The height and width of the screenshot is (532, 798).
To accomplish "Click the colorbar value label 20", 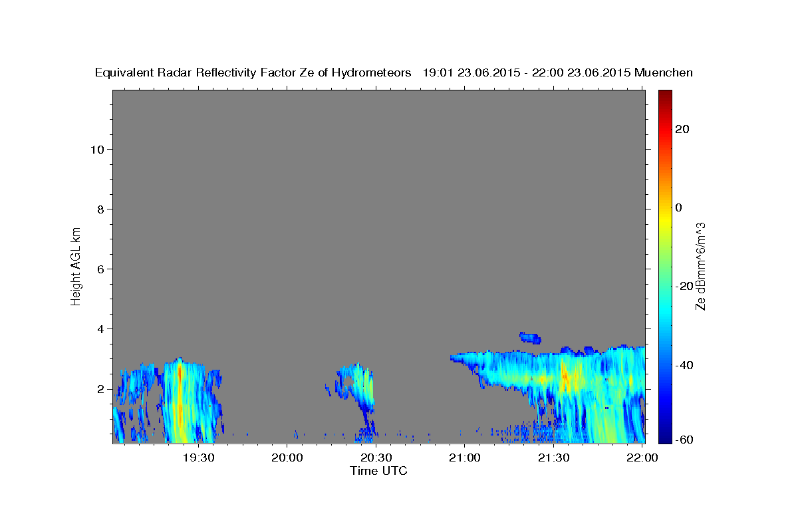I will 682,129.
